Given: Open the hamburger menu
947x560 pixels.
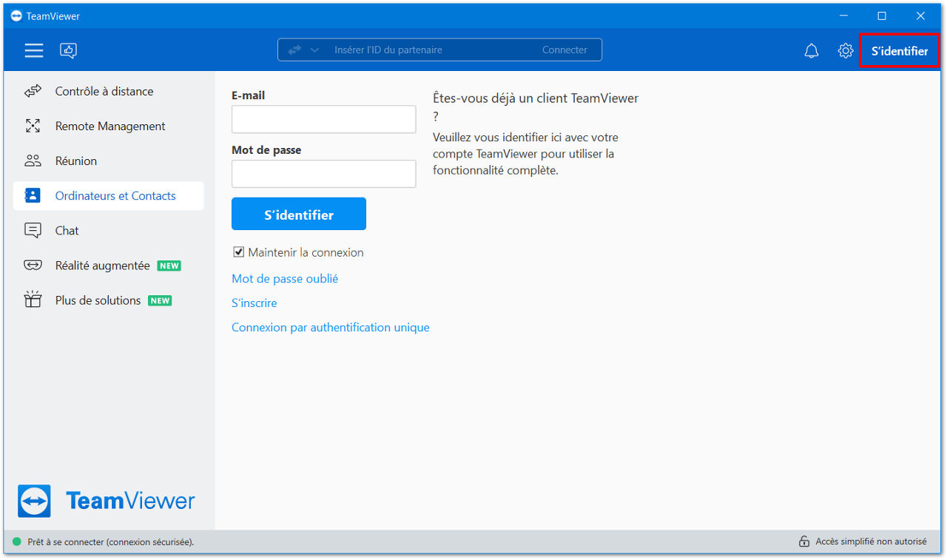Looking at the screenshot, I should click(x=34, y=50).
